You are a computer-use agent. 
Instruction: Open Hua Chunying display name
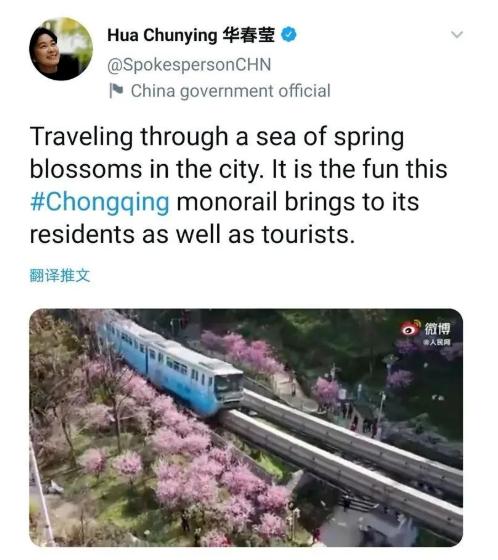162,35
